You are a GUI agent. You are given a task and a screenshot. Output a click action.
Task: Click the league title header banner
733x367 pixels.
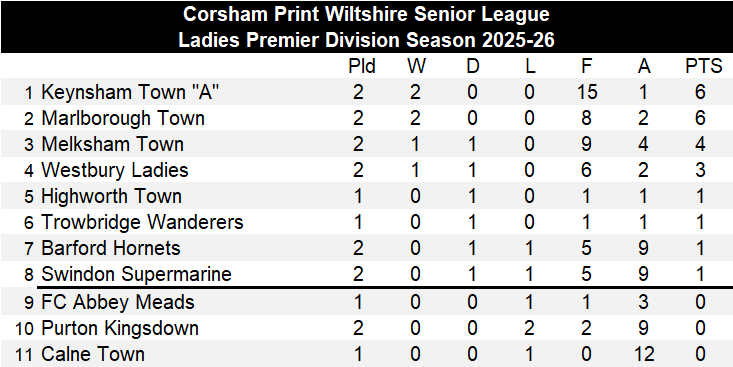(366, 27)
